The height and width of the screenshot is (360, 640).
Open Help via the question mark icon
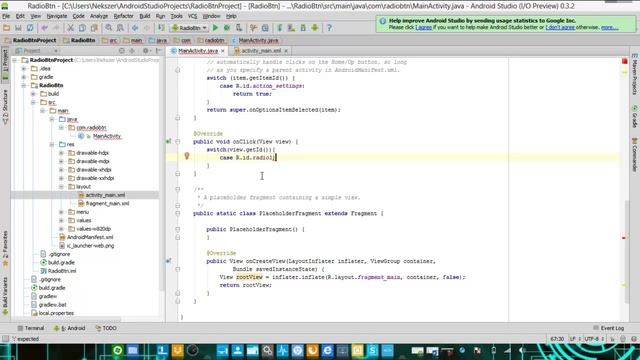[329, 28]
